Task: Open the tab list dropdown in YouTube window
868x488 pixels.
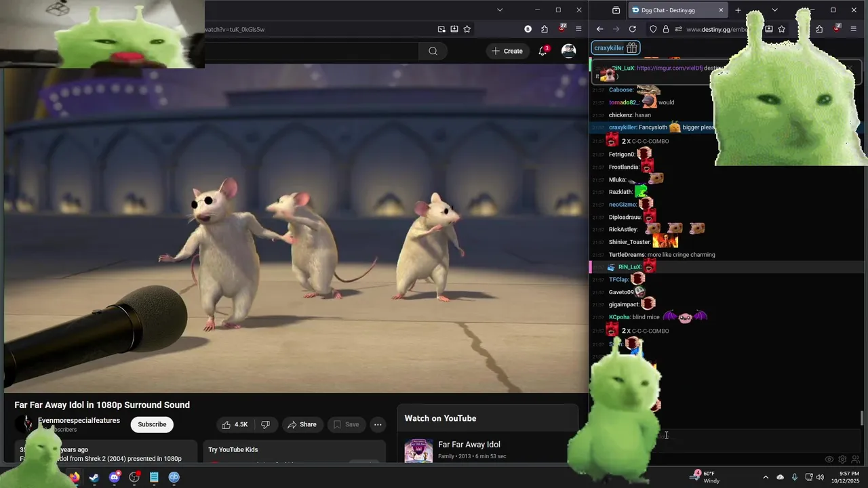Action: click(x=500, y=9)
